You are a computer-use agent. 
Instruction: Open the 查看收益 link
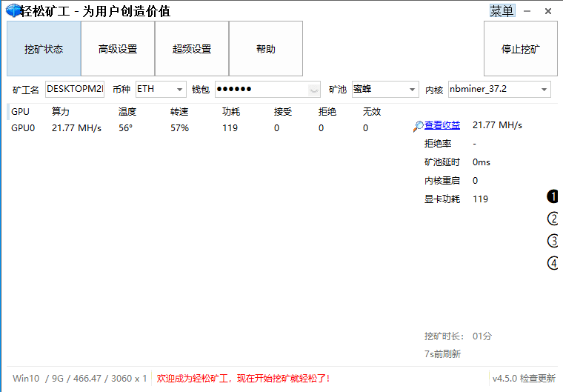pos(442,125)
